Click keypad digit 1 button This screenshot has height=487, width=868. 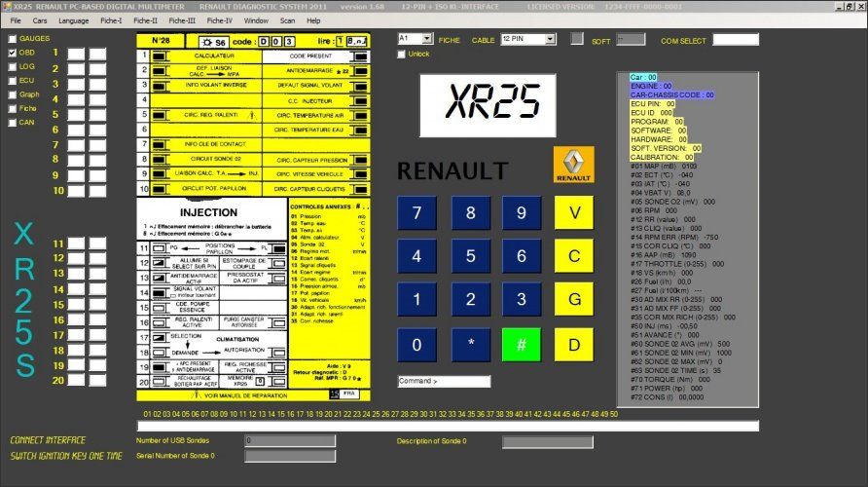tap(416, 299)
